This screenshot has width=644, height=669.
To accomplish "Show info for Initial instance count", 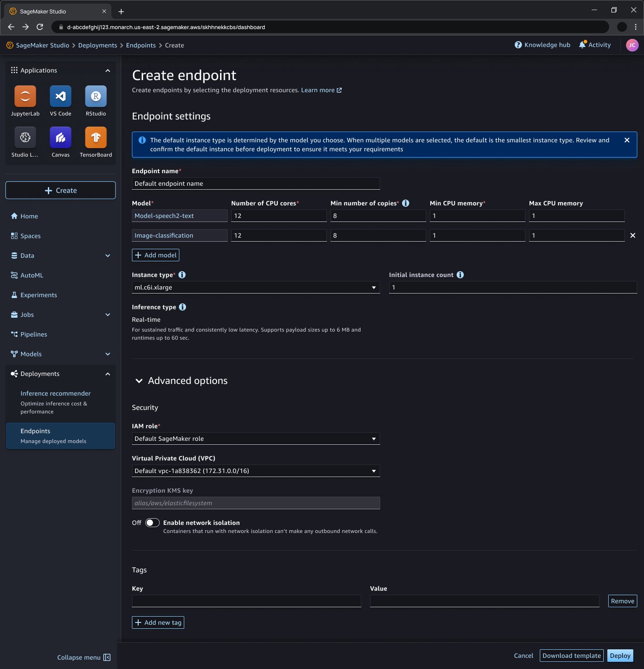I will (460, 275).
